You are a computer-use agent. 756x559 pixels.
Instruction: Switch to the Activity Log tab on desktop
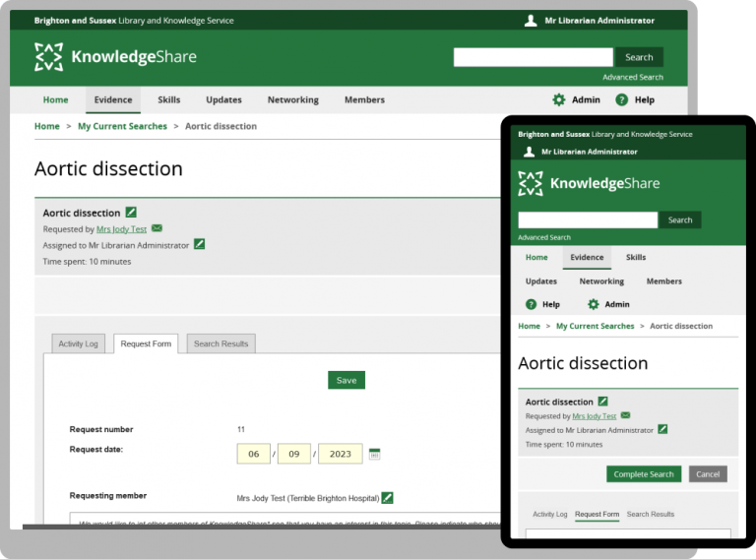tap(78, 343)
